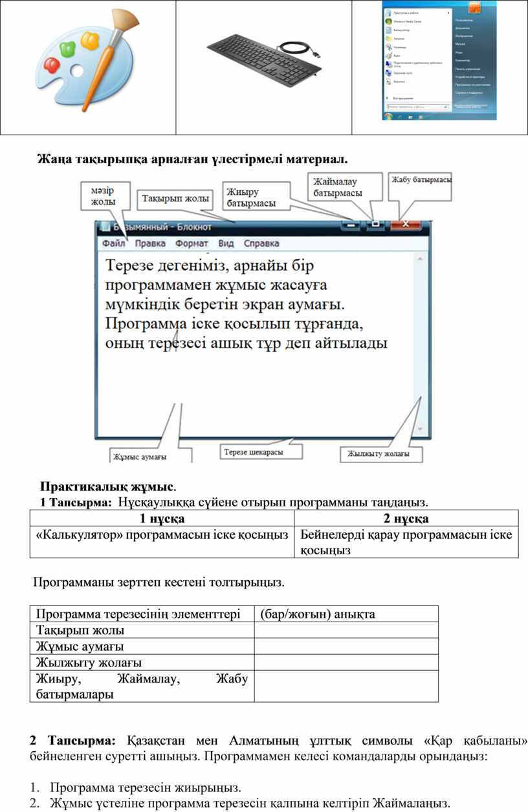Open Документы in Start menu right pane
The height and width of the screenshot is (812, 528).
[463, 28]
